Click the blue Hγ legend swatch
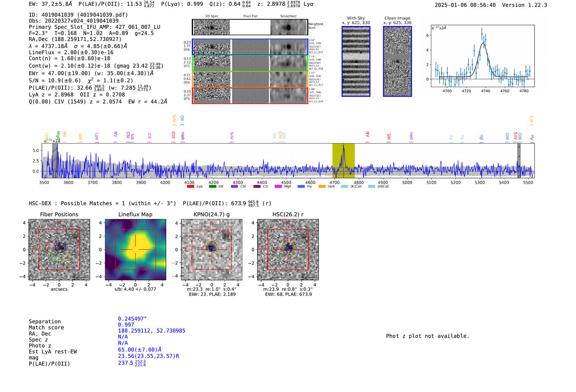This screenshot has height=392, width=576. click(301, 186)
